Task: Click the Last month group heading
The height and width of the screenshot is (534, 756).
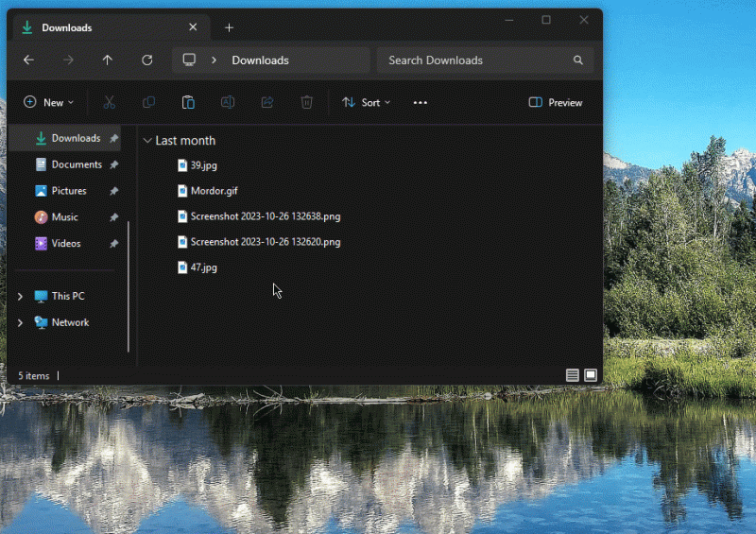Action: click(x=185, y=141)
